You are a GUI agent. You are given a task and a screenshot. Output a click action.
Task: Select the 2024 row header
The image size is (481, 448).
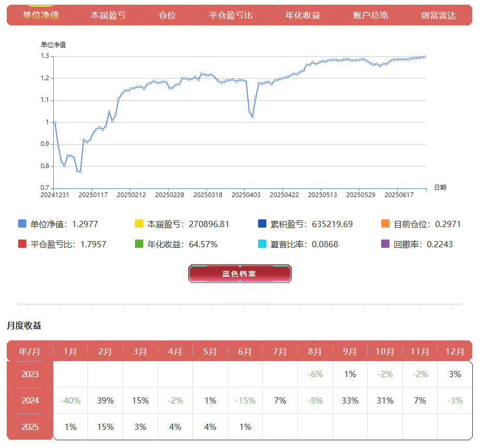(30, 400)
